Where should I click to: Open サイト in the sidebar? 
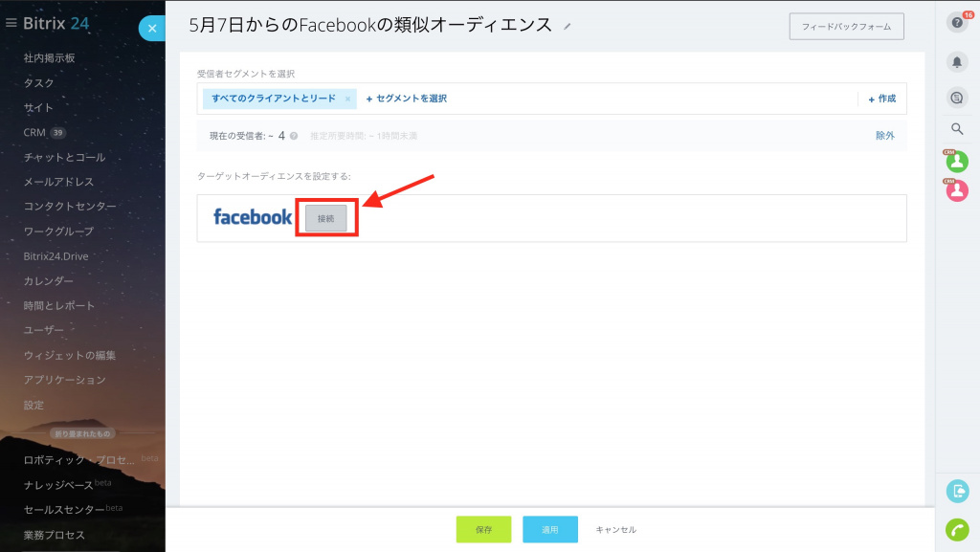point(38,107)
